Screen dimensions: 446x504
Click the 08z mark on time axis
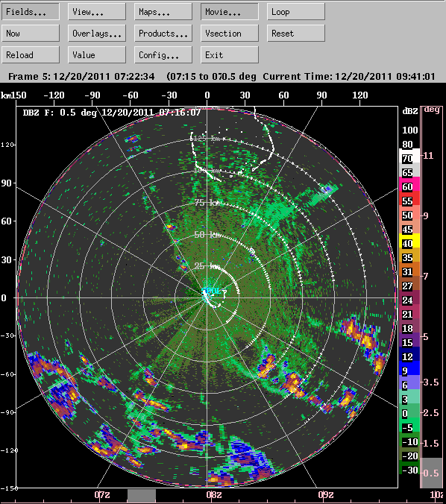click(x=213, y=494)
